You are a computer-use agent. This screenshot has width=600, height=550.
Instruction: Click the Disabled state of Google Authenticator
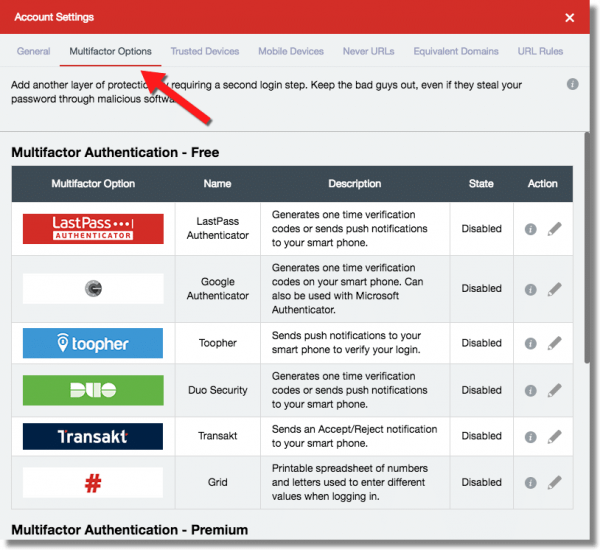click(x=481, y=289)
